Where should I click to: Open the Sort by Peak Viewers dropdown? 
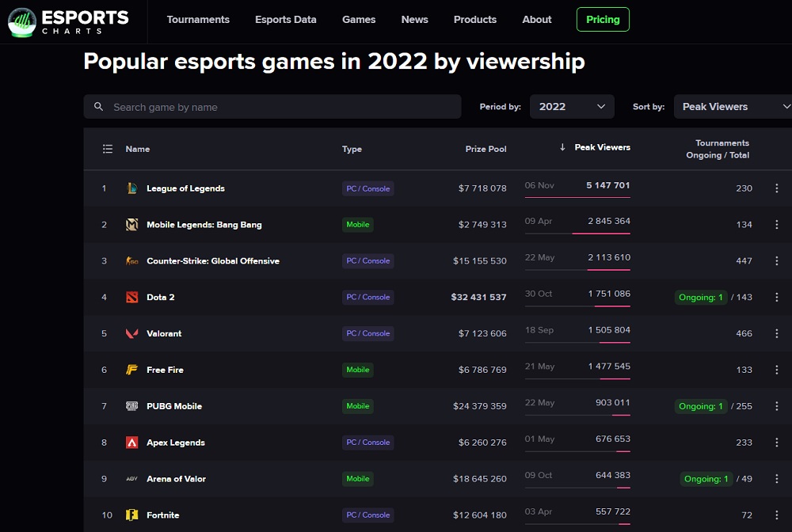733,107
